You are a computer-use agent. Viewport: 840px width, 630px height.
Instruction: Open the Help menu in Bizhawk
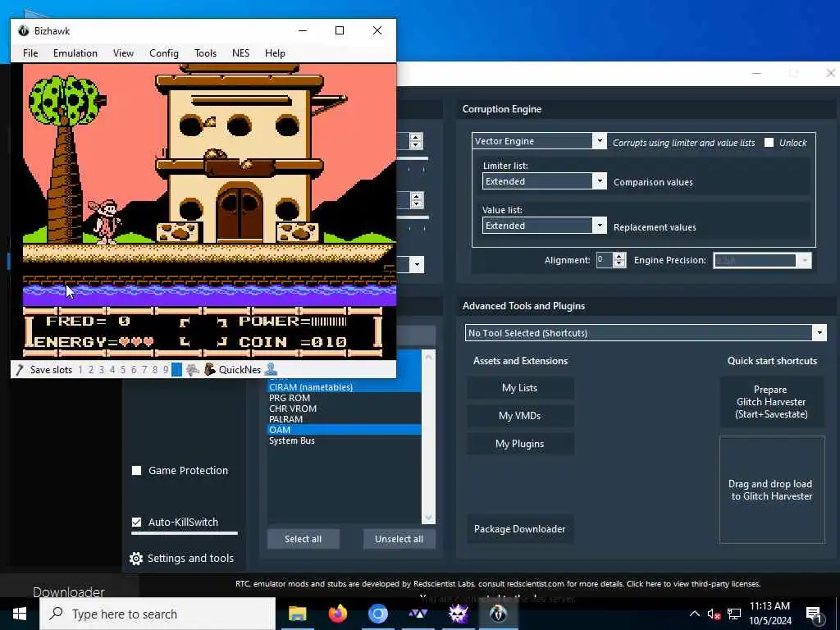click(275, 53)
